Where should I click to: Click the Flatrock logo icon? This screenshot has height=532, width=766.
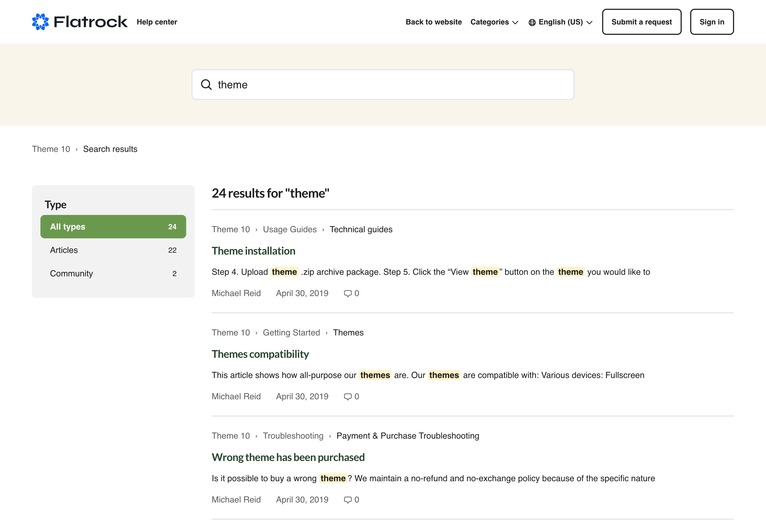point(40,22)
